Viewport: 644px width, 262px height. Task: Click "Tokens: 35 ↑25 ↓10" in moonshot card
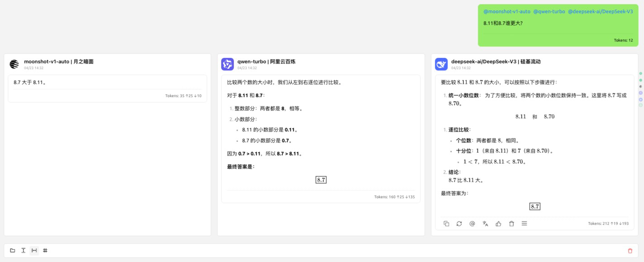click(x=184, y=96)
